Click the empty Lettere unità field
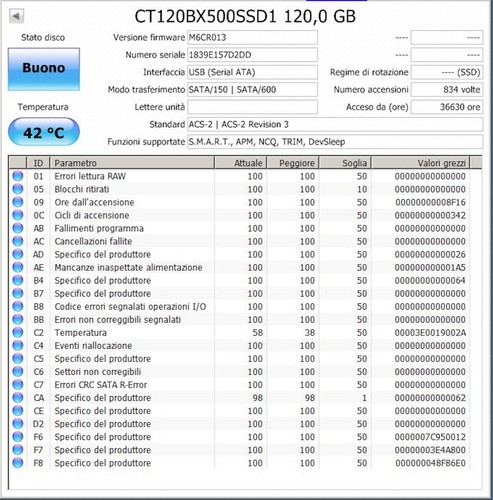This screenshot has height=500, width=493. 252,107
